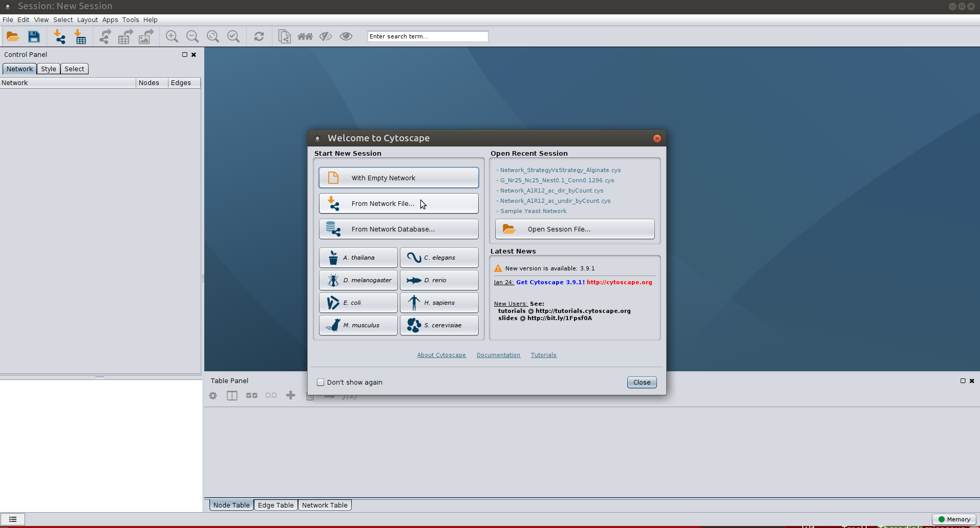This screenshot has height=528, width=980.
Task: Switch to the Style tab
Action: coord(49,69)
